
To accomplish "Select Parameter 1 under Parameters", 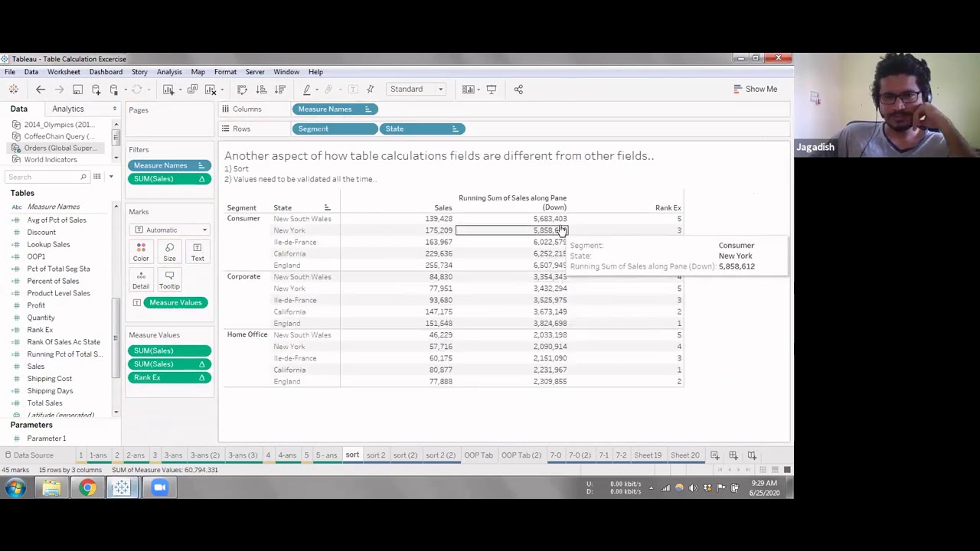I will click(47, 439).
